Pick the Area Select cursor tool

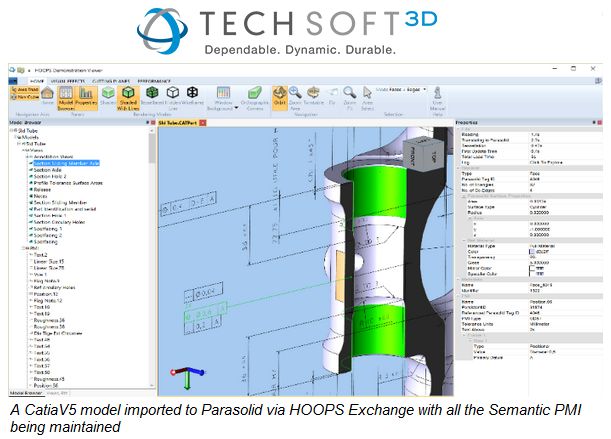tap(367, 98)
